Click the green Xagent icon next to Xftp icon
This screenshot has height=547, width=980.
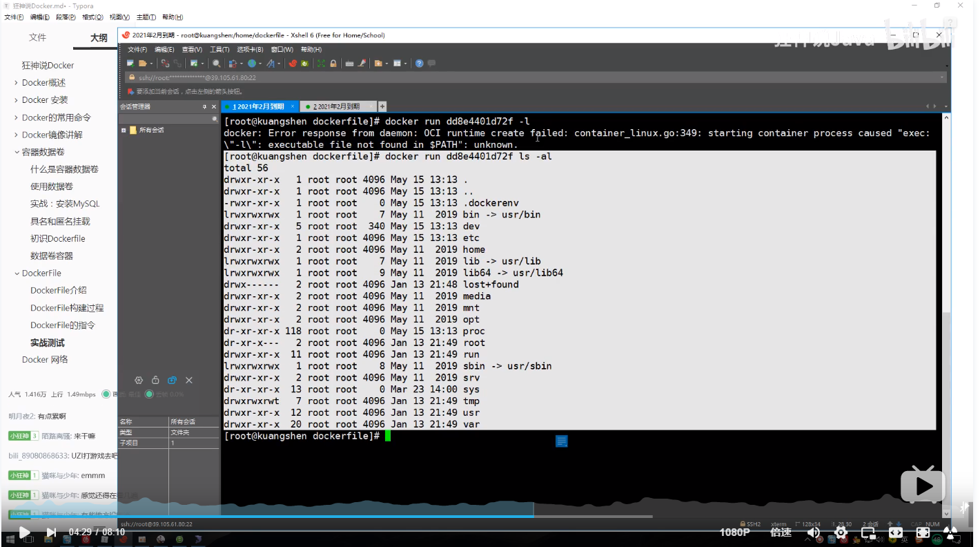[304, 63]
